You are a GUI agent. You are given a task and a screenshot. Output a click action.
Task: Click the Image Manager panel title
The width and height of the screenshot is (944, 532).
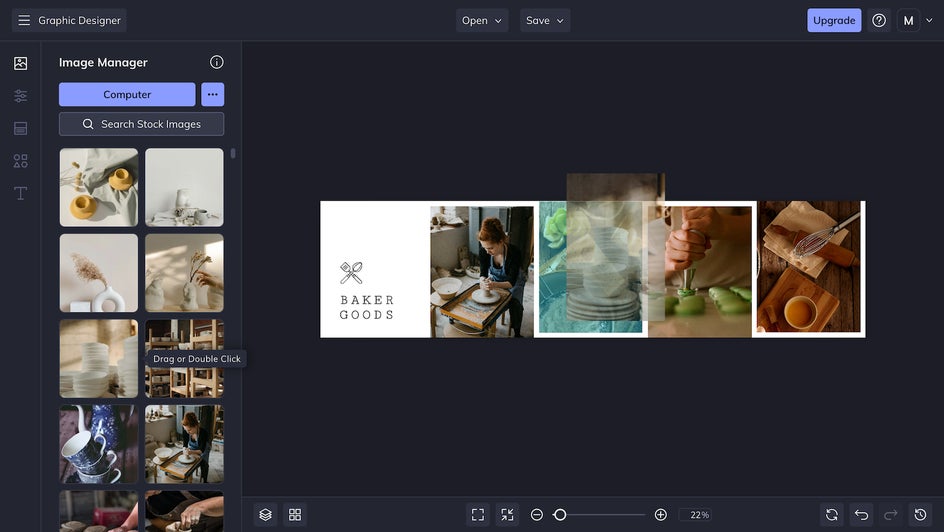[103, 63]
